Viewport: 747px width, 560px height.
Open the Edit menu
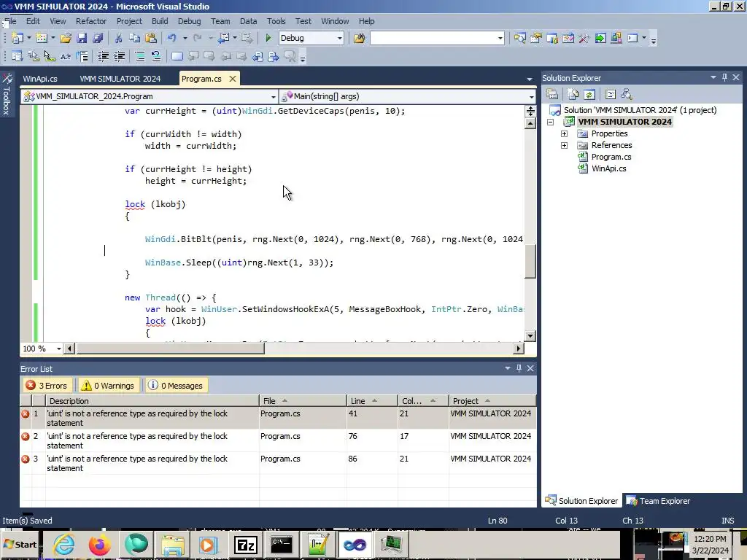click(33, 21)
